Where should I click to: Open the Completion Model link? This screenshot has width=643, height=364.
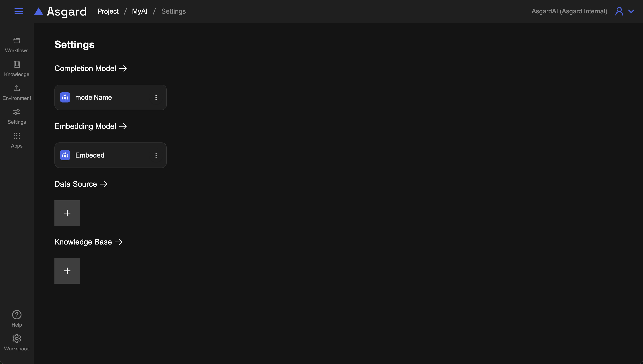tap(91, 68)
